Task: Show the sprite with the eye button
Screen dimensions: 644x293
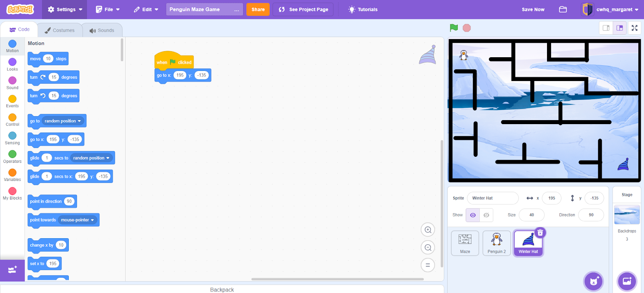Action: (x=473, y=215)
